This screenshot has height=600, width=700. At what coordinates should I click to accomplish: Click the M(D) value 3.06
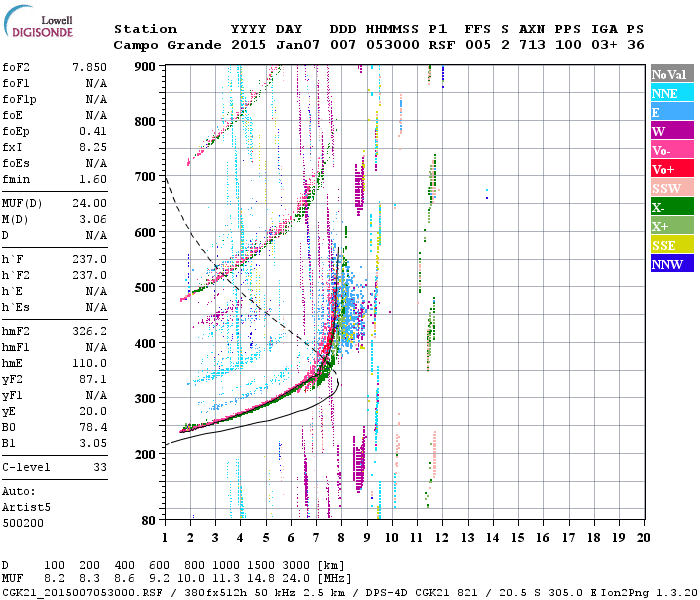point(93,219)
